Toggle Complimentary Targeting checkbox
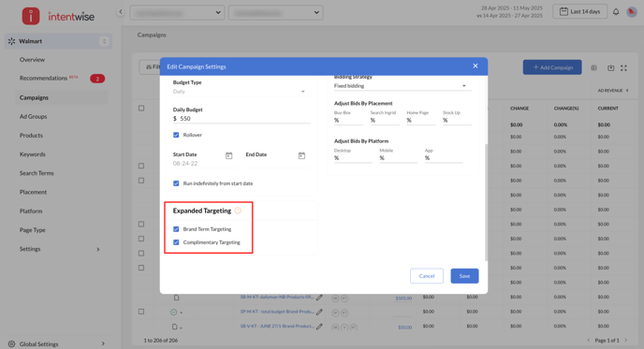The image size is (644, 349). click(x=176, y=242)
